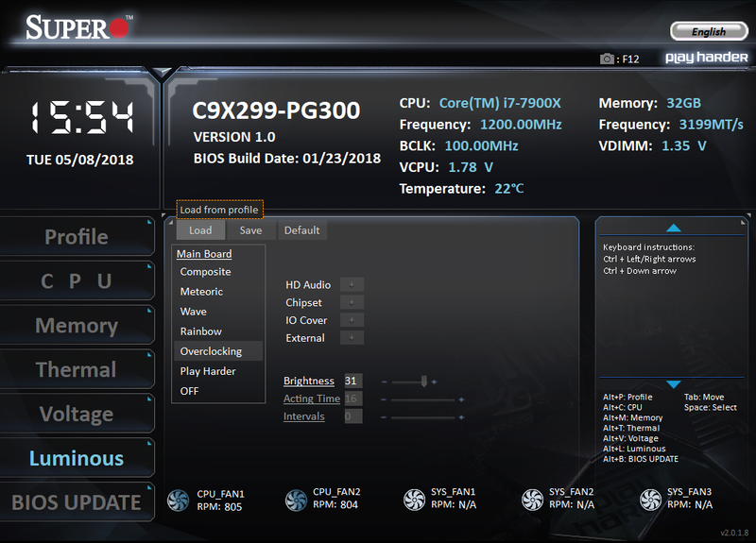Toggle the IO Cover lighting zone
Viewport: 756px width, 543px height.
tap(352, 320)
